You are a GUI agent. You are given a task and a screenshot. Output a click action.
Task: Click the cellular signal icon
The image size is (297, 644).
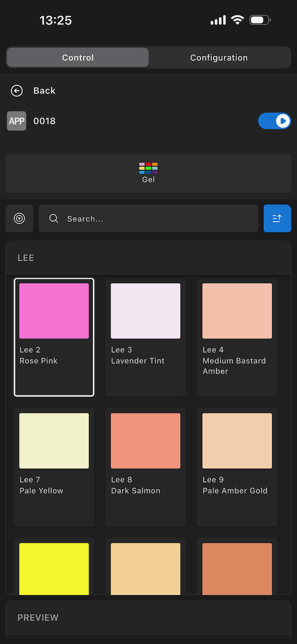click(219, 20)
